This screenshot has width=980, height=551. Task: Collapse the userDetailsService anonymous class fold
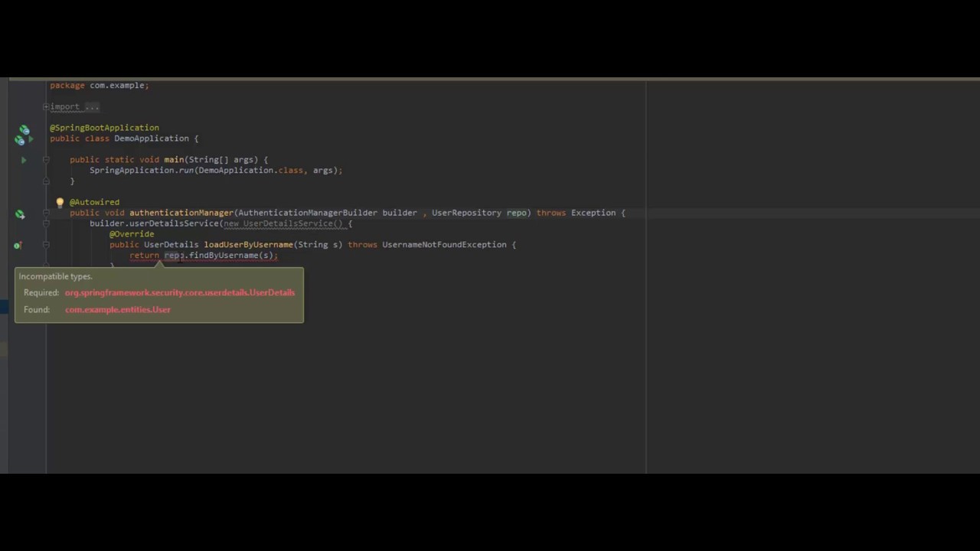click(46, 224)
